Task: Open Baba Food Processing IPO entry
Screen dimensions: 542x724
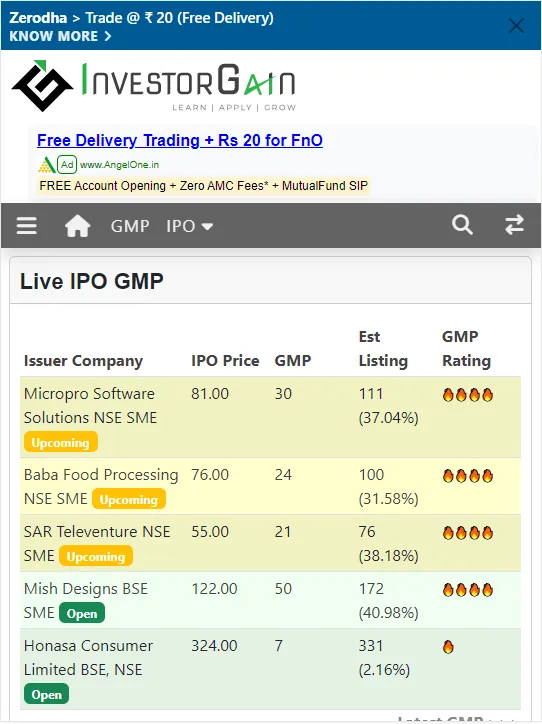Action: 101,475
